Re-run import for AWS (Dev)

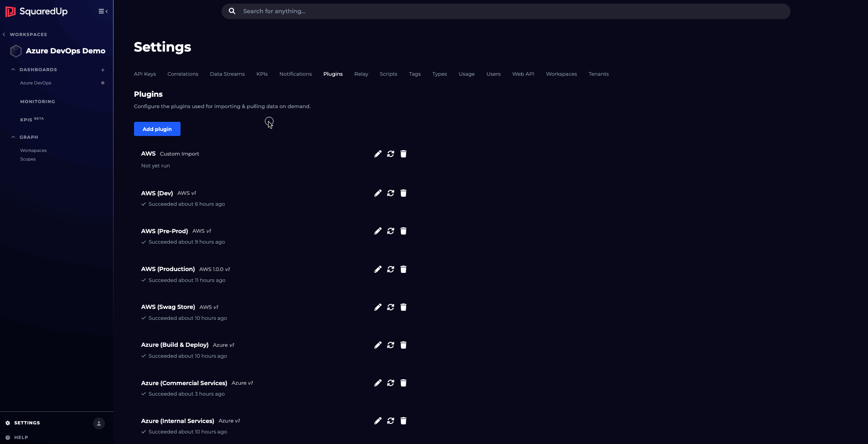pyautogui.click(x=391, y=193)
